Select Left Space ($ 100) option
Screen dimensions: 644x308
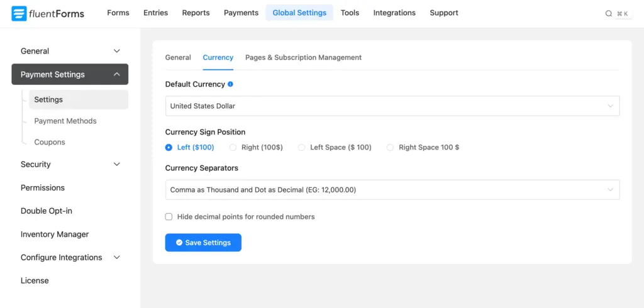point(301,148)
